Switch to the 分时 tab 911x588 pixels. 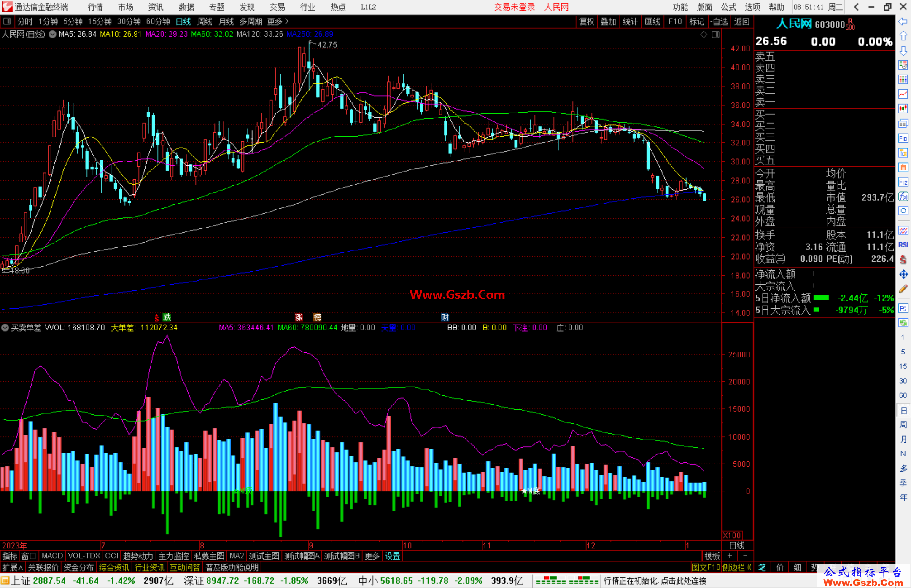[25, 21]
